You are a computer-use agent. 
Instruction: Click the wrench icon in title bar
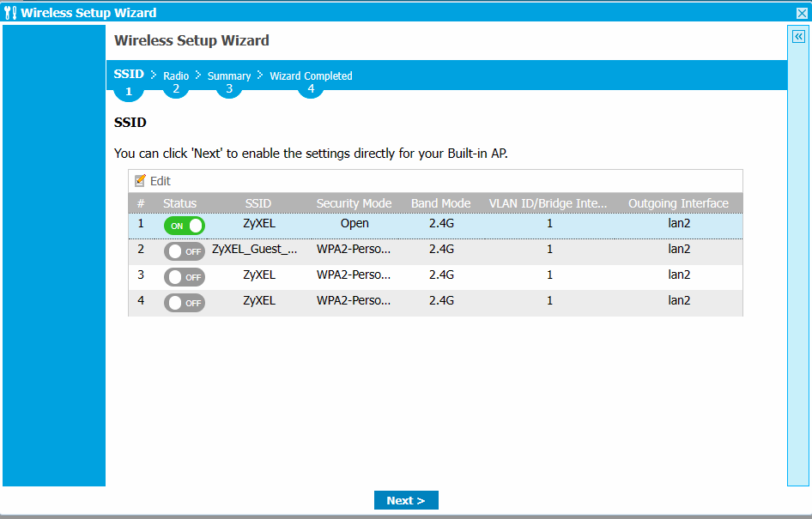click(10, 12)
